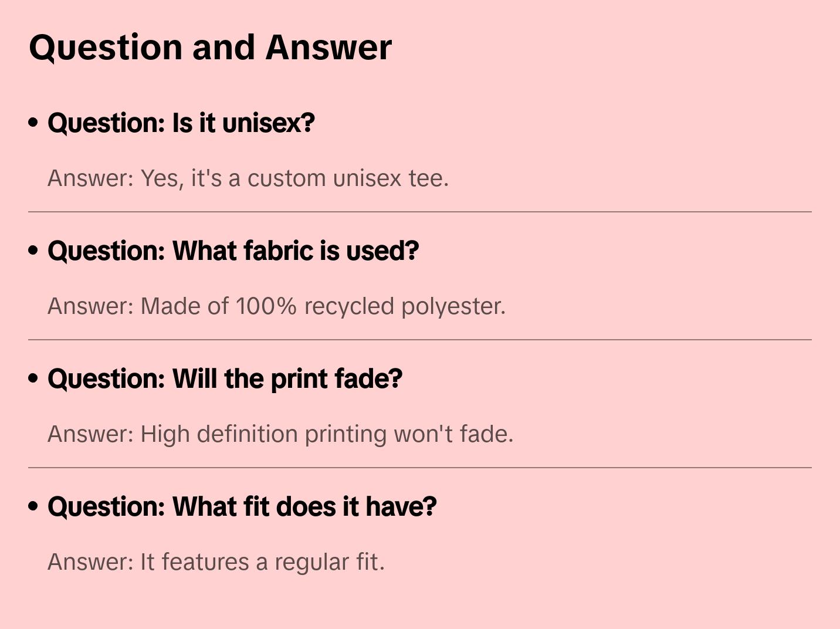Select the "What fabric is used?" question
Image resolution: width=840 pixels, height=629 pixels.
click(233, 251)
